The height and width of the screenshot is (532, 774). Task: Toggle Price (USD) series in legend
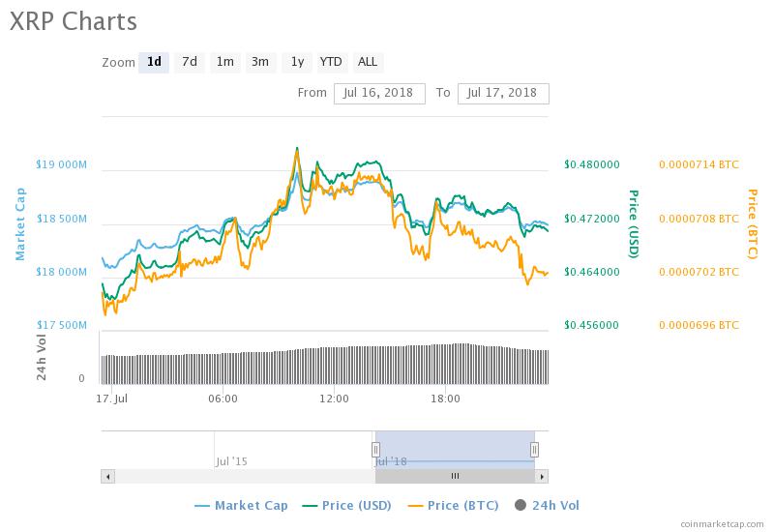click(x=346, y=506)
